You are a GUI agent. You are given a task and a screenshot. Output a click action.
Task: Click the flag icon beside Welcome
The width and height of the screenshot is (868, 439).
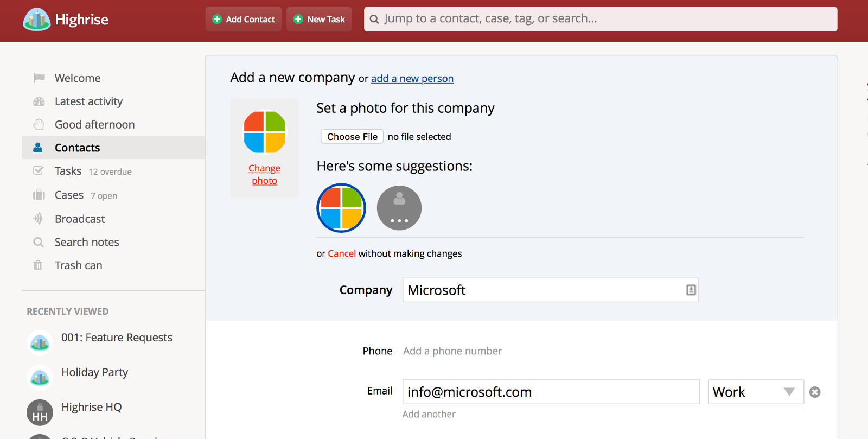click(39, 78)
